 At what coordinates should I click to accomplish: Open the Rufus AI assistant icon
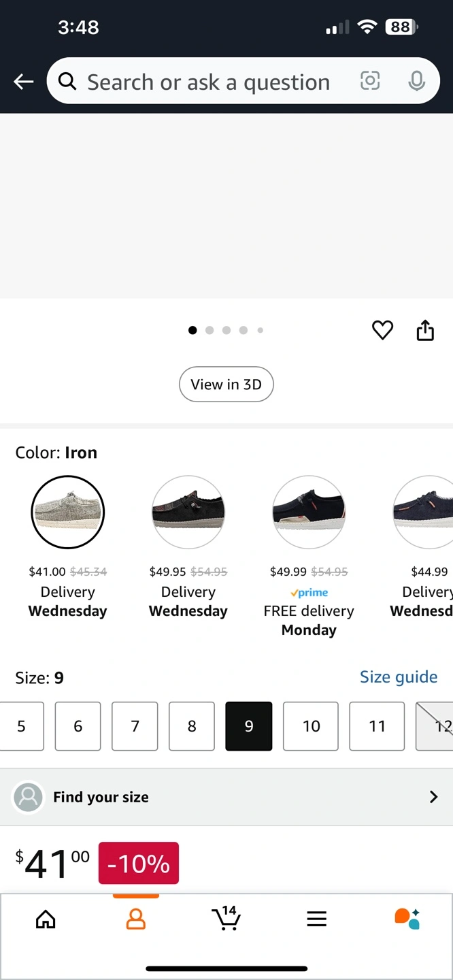coord(407,919)
